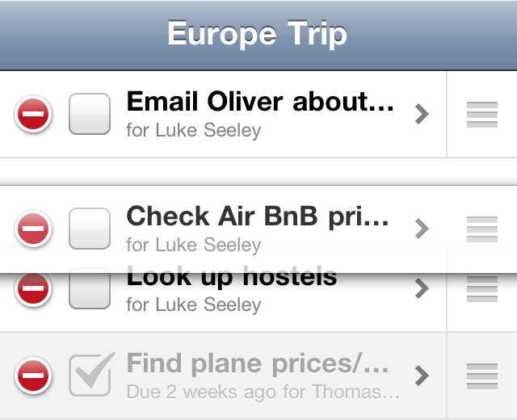The width and height of the screenshot is (517, 420).
Task: Tap the red delete icon for Look up hostels task
Action: 33,290
